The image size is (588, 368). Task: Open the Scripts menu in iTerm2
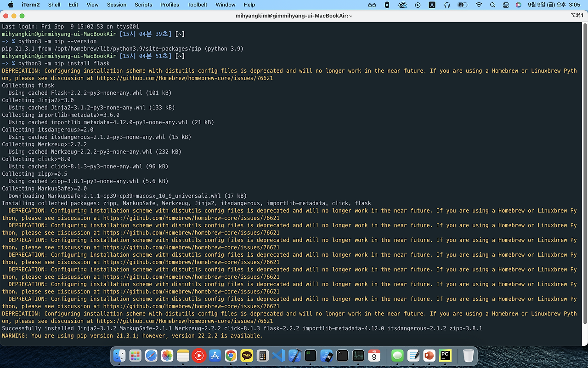point(143,5)
